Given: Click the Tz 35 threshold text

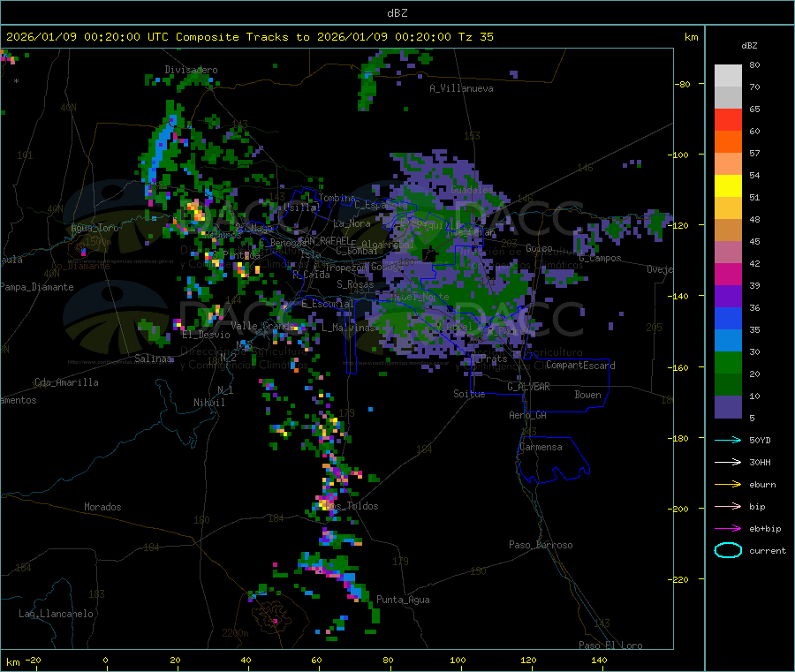Looking at the screenshot, I should (475, 37).
